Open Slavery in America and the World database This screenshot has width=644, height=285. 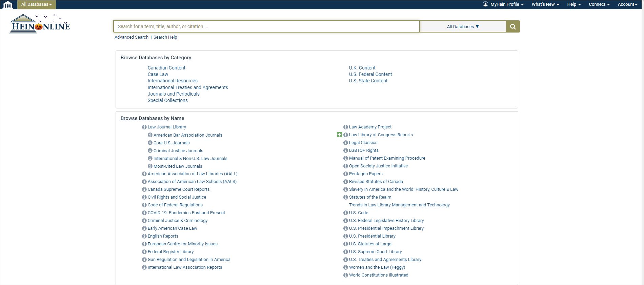404,189
